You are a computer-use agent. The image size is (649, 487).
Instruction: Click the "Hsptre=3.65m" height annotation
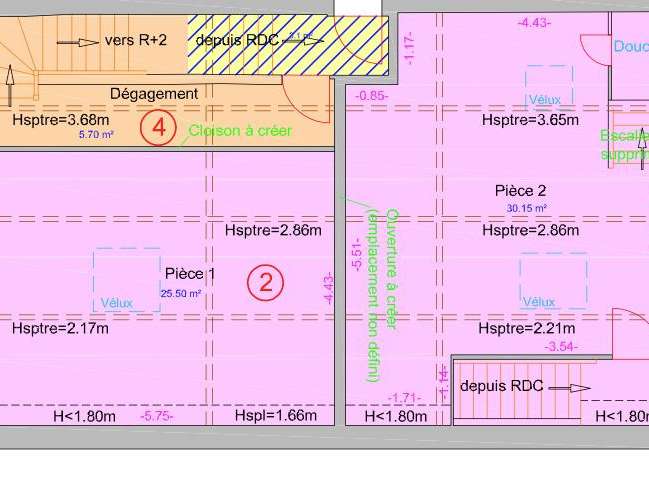(x=530, y=120)
